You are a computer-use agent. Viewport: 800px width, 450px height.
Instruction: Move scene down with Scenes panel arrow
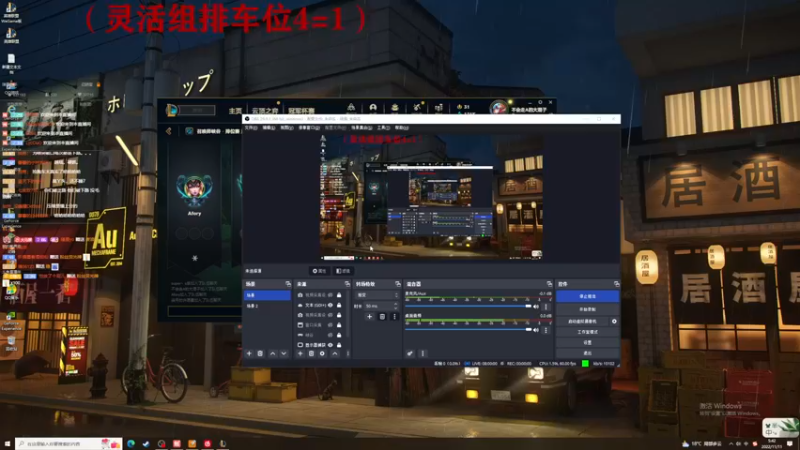coord(284,353)
